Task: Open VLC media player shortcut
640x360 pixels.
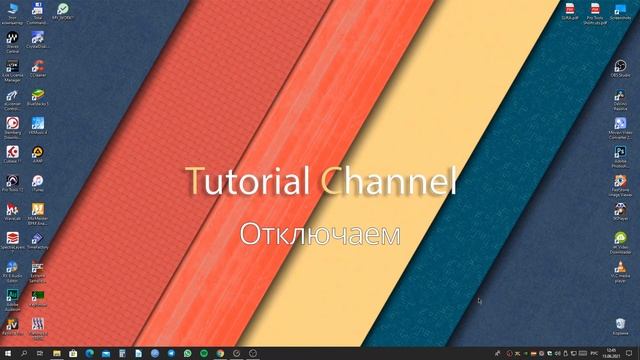Action: pyautogui.click(x=620, y=271)
